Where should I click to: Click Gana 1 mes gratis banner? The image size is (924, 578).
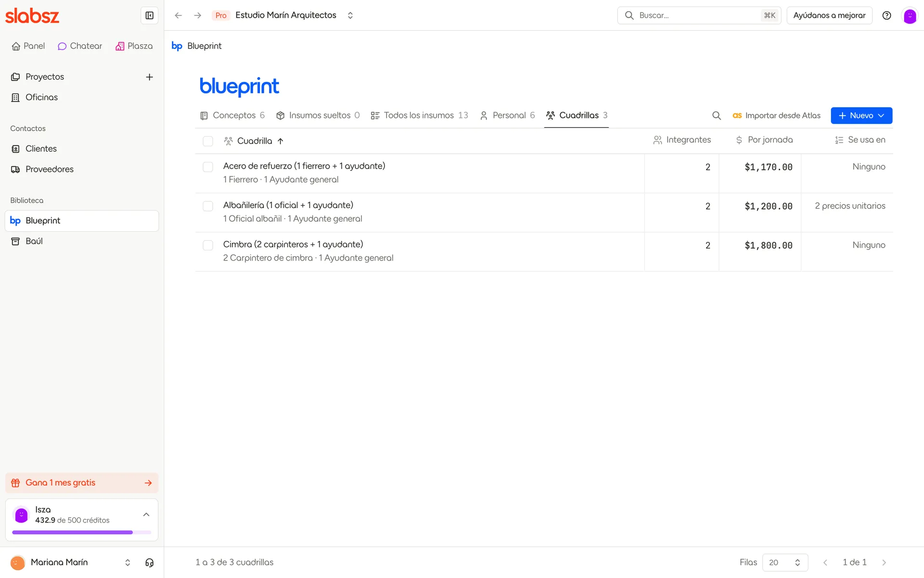coord(82,483)
